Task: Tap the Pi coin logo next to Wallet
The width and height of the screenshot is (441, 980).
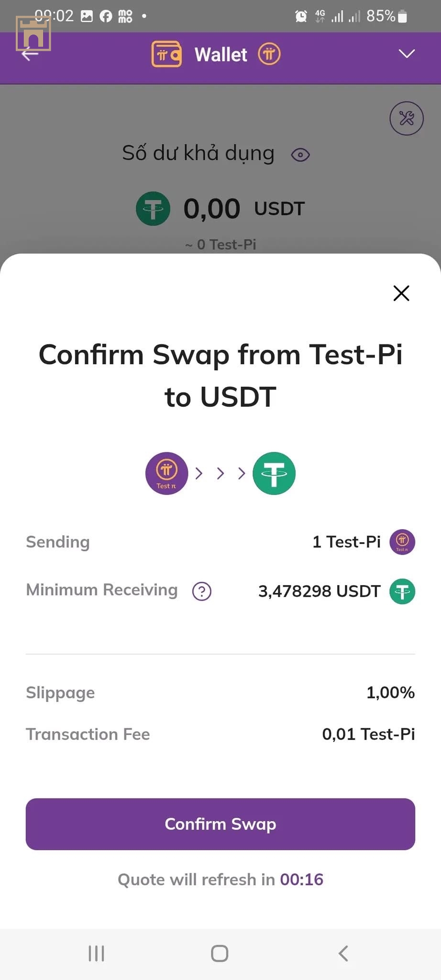Action: (x=269, y=54)
